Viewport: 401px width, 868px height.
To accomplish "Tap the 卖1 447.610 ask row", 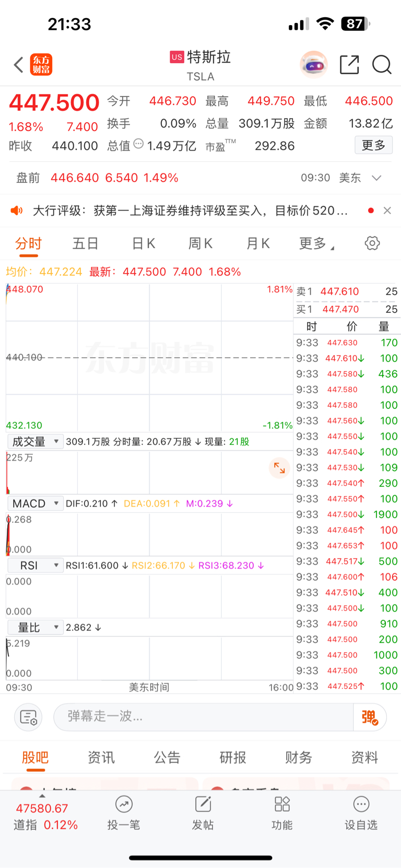I will tap(347, 291).
